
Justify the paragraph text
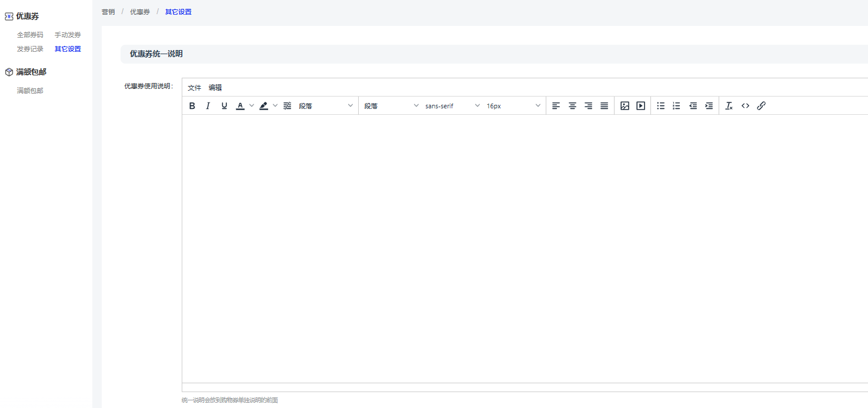[604, 106]
